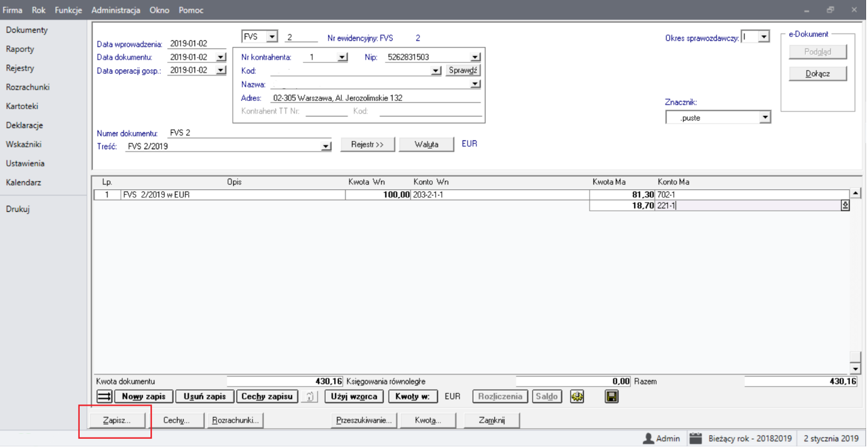Expand the Data operacji gosp. date dropdown
This screenshot has height=447, width=868.
click(221, 70)
